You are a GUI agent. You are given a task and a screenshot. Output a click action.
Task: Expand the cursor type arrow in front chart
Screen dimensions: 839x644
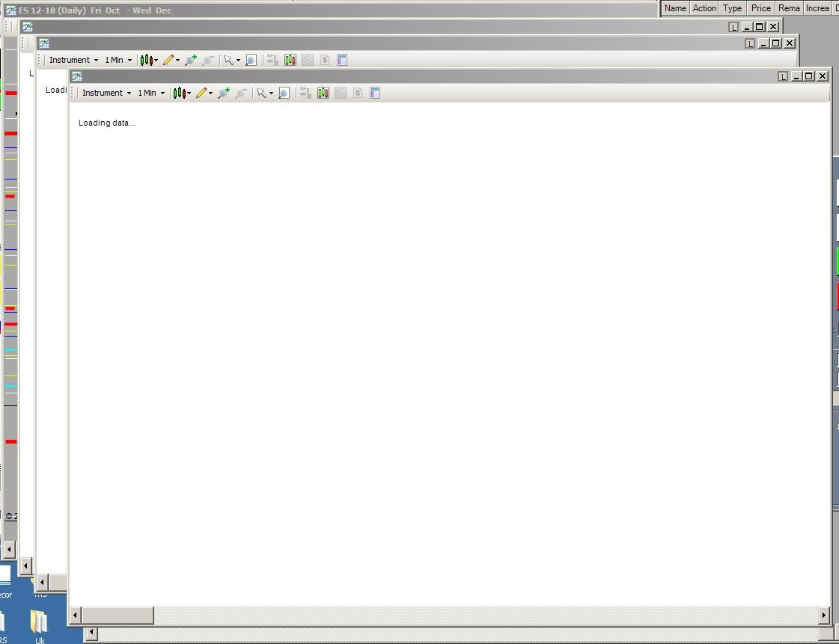271,93
